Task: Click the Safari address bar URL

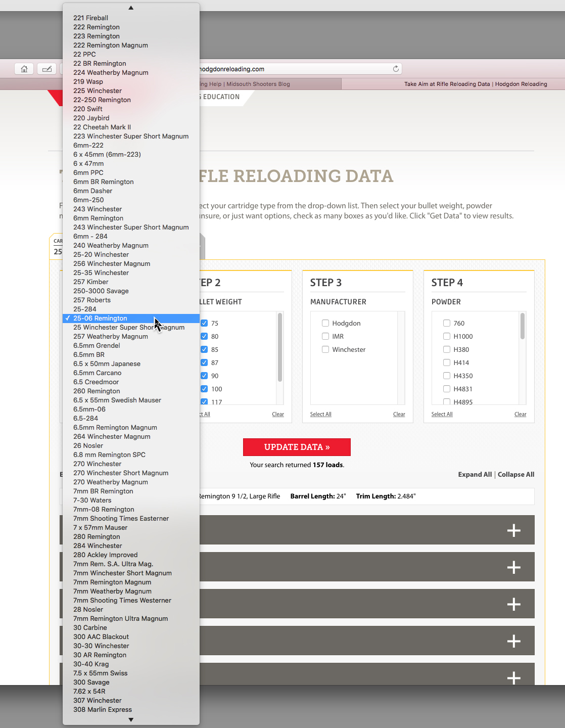Action: tap(231, 69)
